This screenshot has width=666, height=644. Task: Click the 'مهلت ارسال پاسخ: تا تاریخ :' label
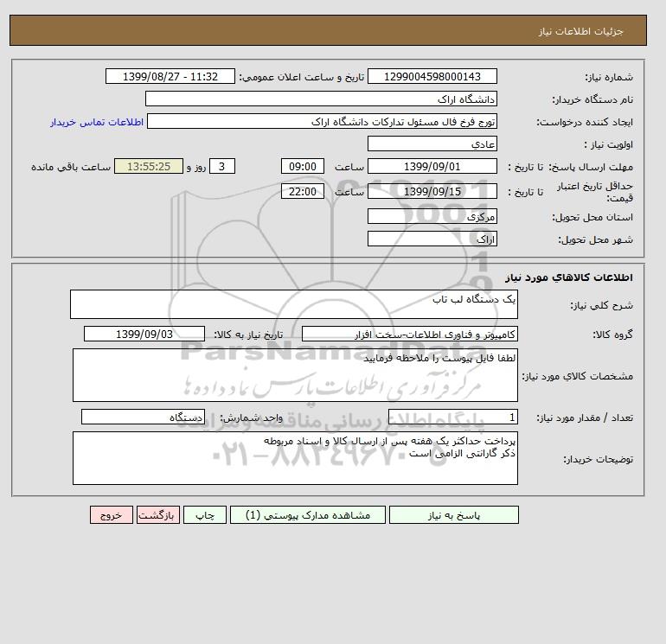(571, 167)
